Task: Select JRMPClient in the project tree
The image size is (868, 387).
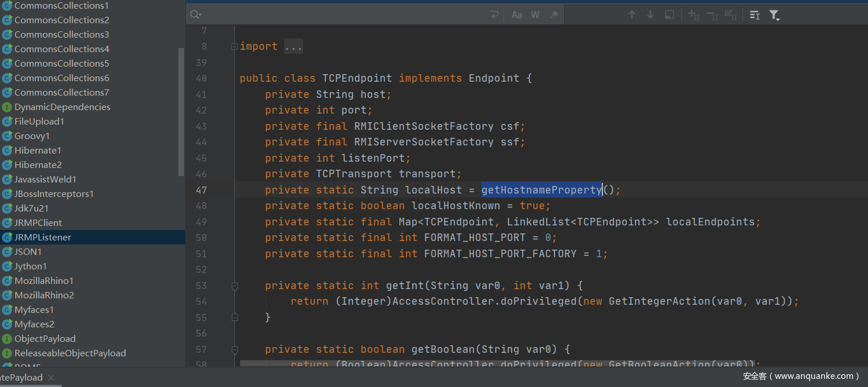Action: [38, 223]
